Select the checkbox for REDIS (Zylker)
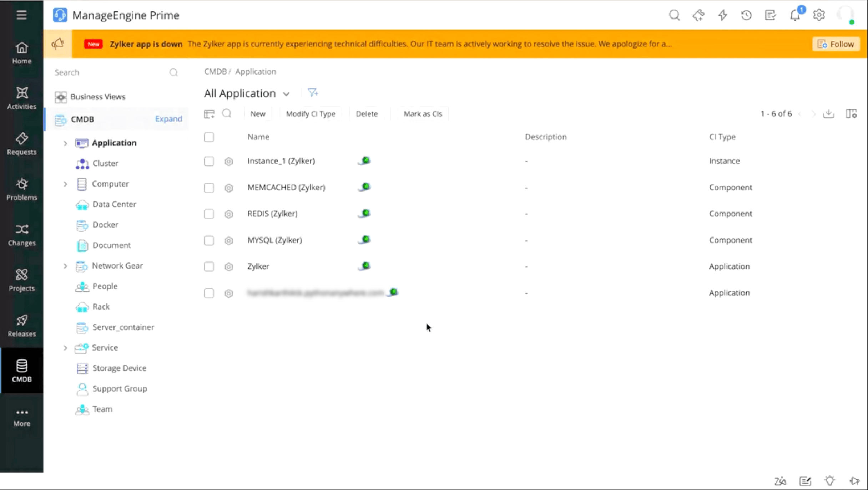 point(209,214)
